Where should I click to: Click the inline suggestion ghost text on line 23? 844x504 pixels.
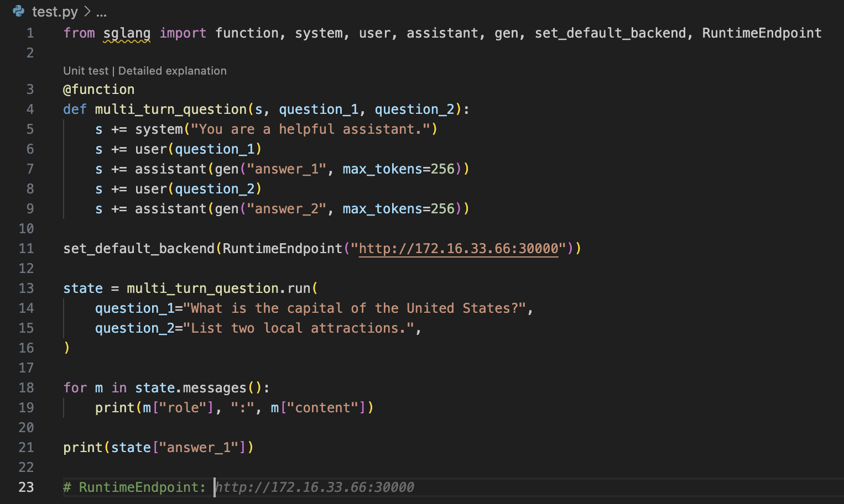[314, 487]
